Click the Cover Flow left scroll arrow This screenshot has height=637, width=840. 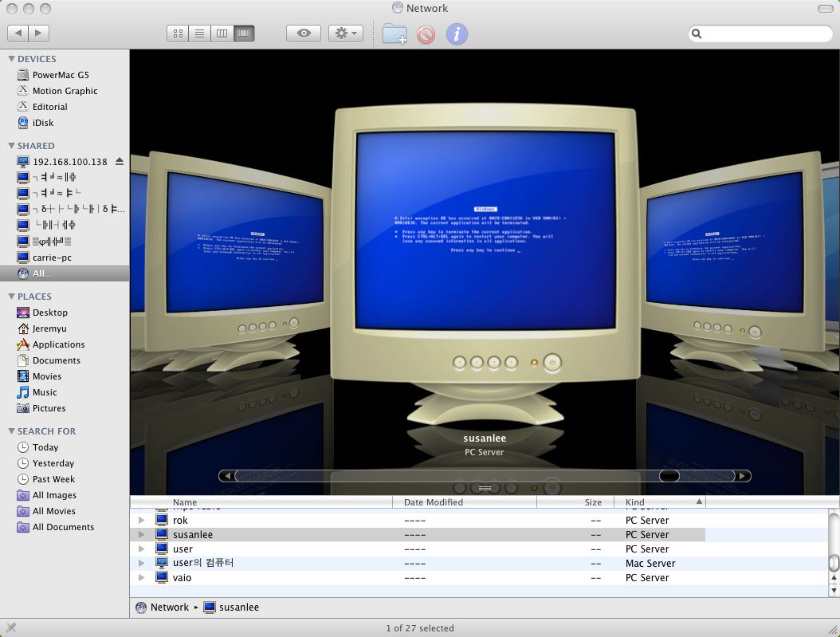pos(227,476)
